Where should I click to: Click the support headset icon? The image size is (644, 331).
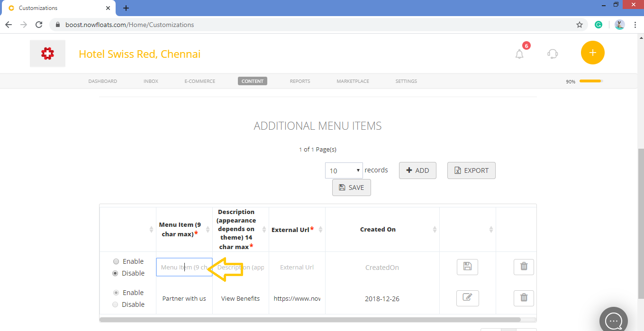click(x=553, y=54)
